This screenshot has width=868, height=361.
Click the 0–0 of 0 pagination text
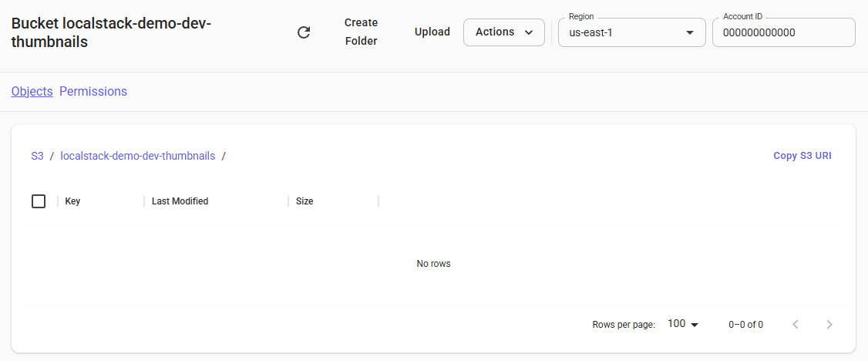pos(745,325)
